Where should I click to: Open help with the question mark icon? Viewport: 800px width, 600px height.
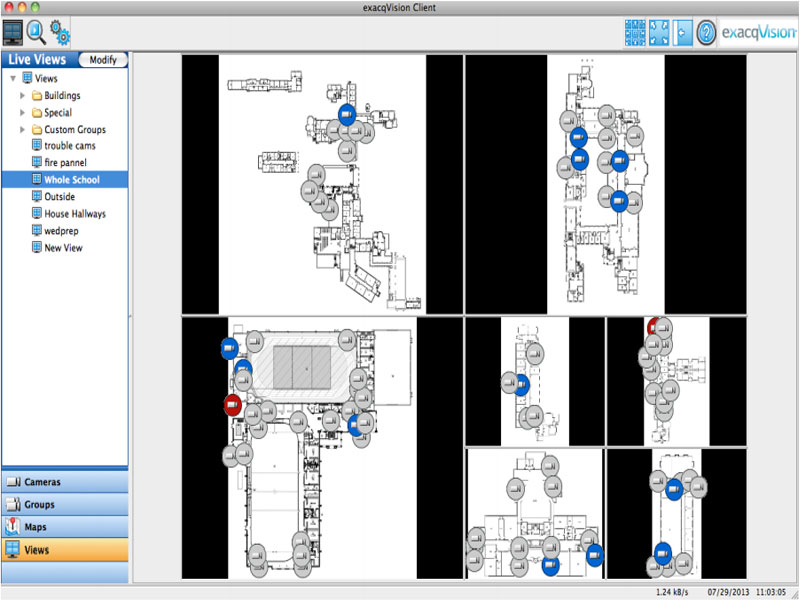pyautogui.click(x=707, y=32)
